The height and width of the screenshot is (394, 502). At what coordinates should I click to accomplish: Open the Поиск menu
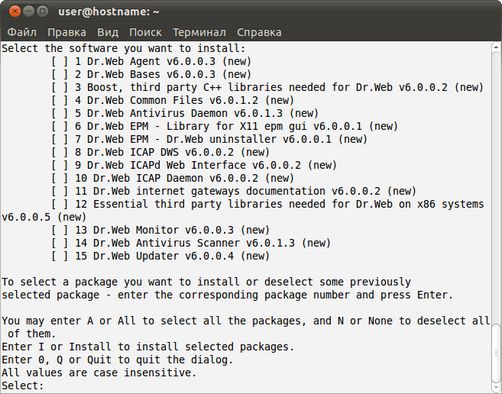(145, 32)
